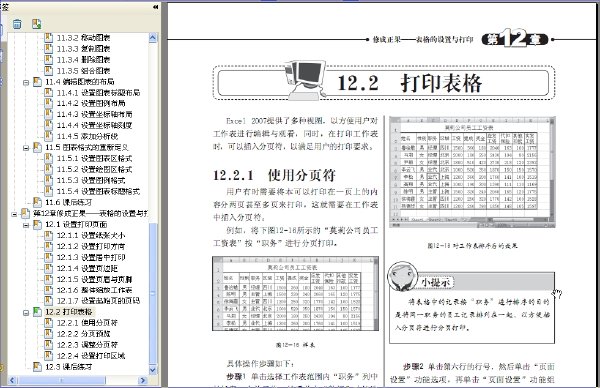Click bookmark icon beside 11.4.2 设置图例布局
Image resolution: width=600 pixels, height=388 pixels.
(49, 103)
